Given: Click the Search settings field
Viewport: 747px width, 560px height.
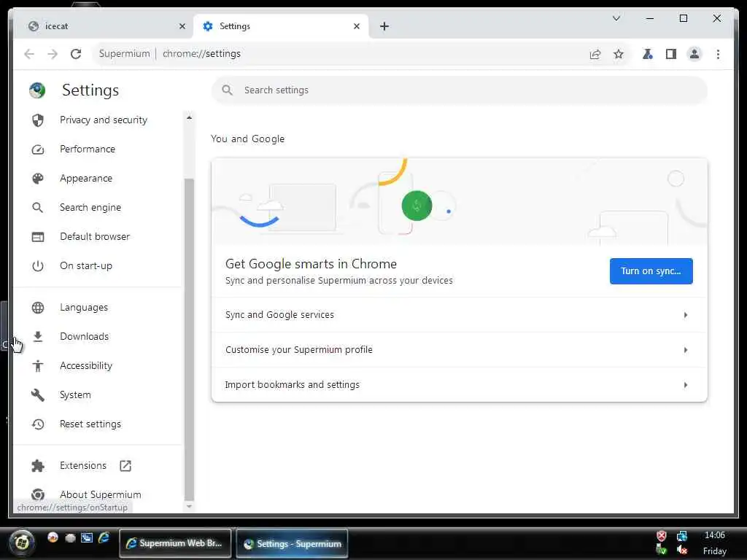Looking at the screenshot, I should [460, 90].
